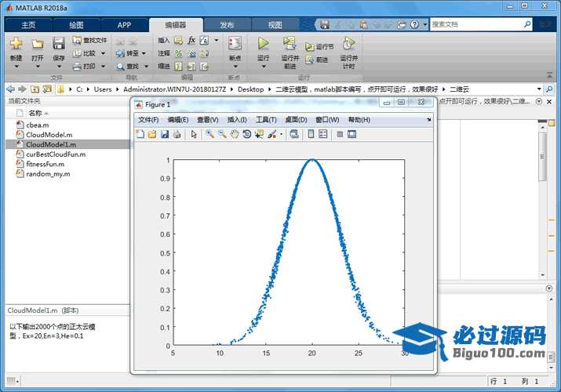Viewport: 561px width, 392px height.
Task: Activate Zoom In tool in Figure 1
Action: click(x=210, y=134)
